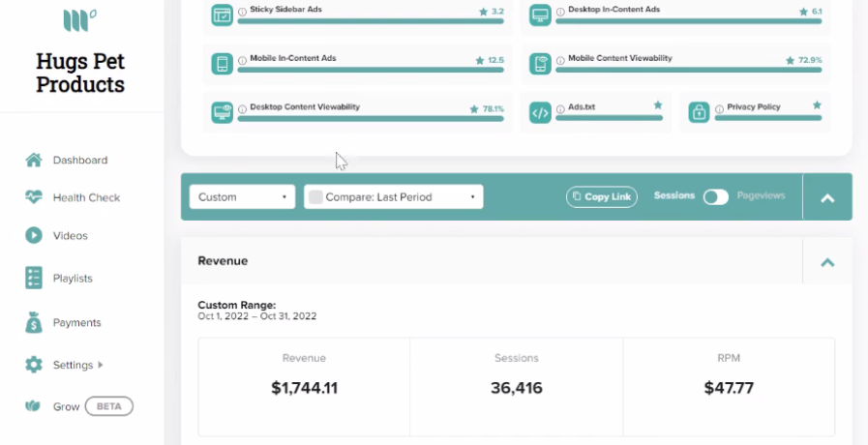Open Grow in the sidebar
The height and width of the screenshot is (445, 868).
[67, 407]
